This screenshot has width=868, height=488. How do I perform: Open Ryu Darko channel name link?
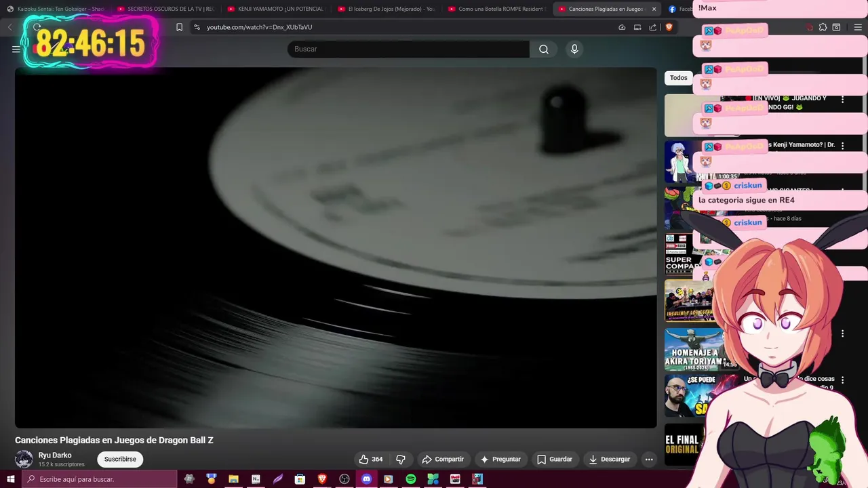pyautogui.click(x=55, y=455)
